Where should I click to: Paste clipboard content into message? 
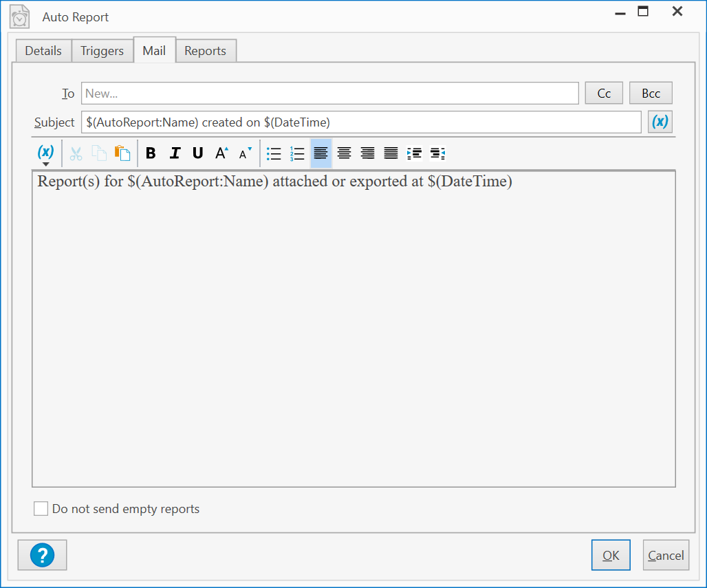tap(122, 153)
